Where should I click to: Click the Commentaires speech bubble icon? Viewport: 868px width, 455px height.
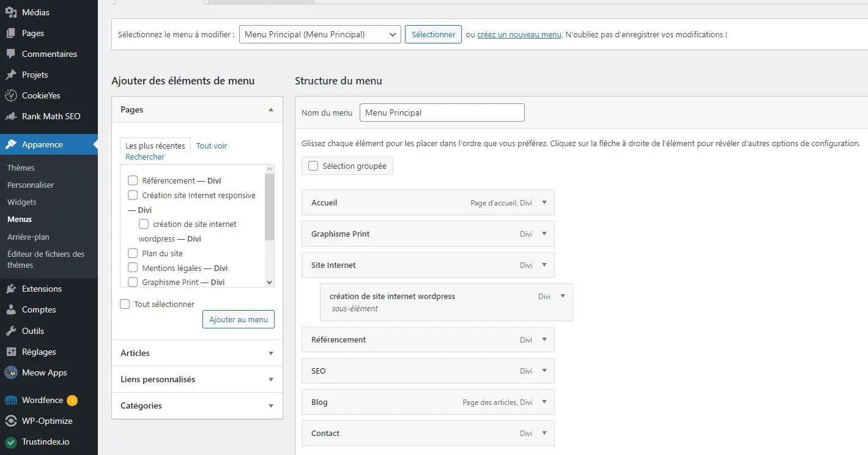point(11,54)
